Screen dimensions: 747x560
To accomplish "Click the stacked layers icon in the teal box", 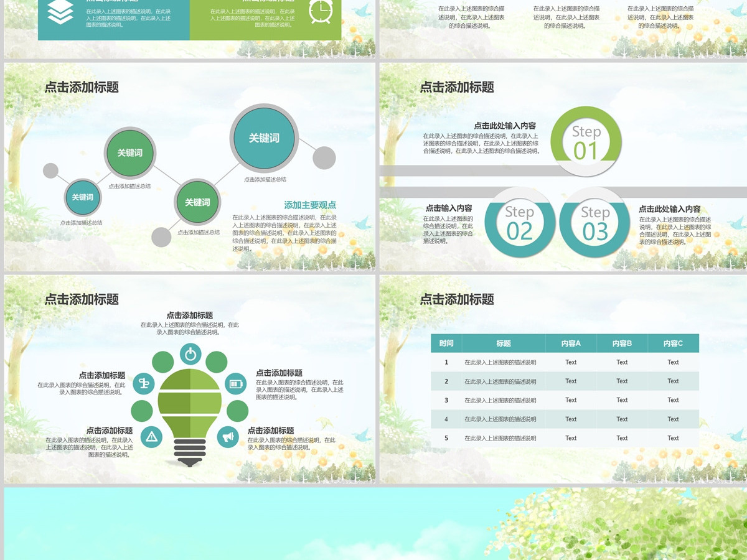I will (x=60, y=11).
